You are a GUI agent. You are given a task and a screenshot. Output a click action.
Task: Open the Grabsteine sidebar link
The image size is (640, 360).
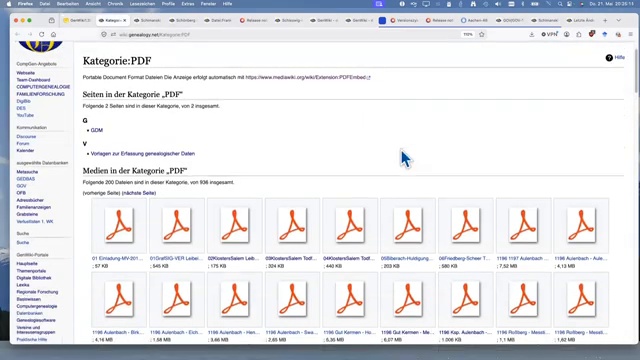pos(27,214)
